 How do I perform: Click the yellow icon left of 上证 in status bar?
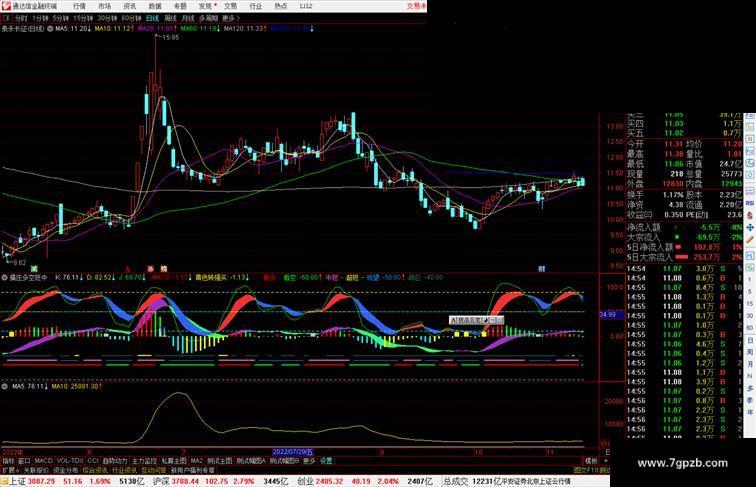coord(4,481)
